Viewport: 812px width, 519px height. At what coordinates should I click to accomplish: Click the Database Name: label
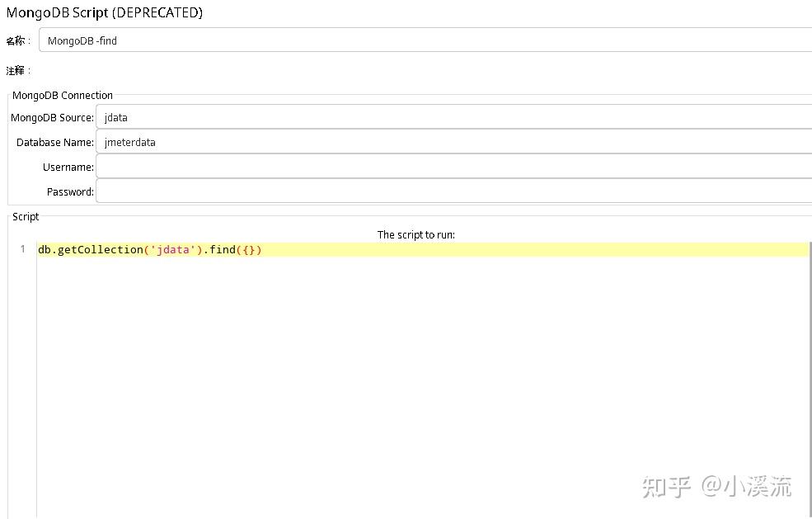tap(55, 142)
